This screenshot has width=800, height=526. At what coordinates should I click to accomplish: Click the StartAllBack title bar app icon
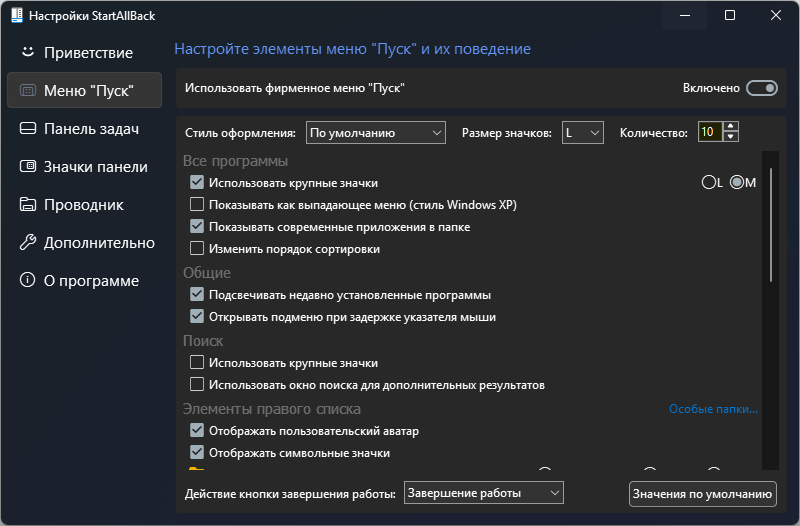[16, 16]
